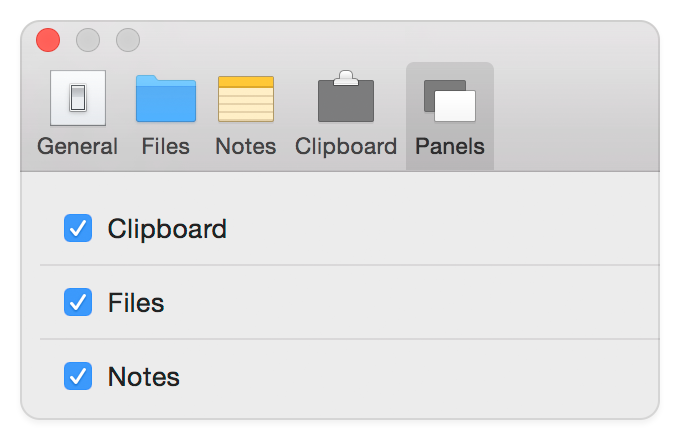Select the blue Files folder icon
680x440 pixels.
click(x=166, y=98)
